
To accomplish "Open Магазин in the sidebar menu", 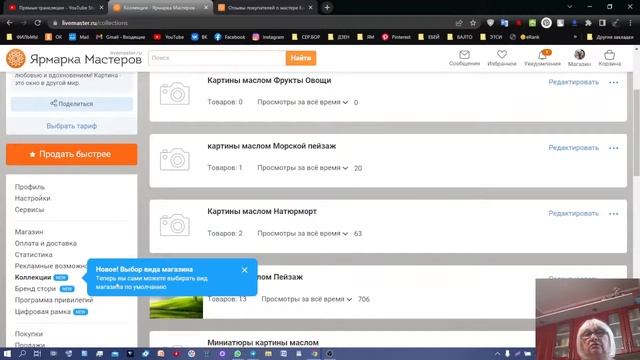I will pyautogui.click(x=29, y=232).
